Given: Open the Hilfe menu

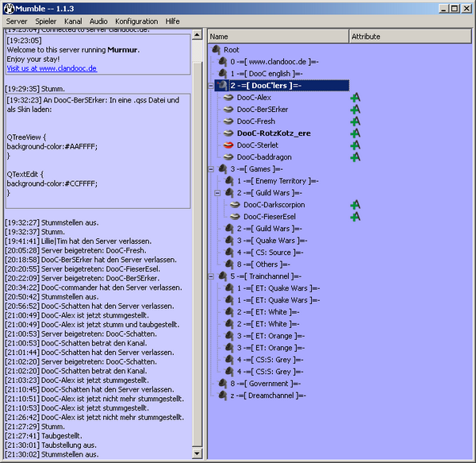Looking at the screenshot, I should (172, 21).
